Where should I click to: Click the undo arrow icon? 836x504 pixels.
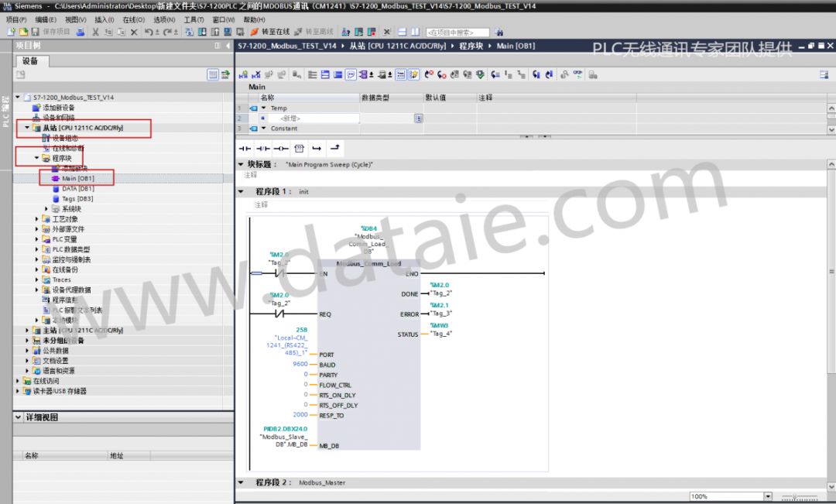(149, 32)
